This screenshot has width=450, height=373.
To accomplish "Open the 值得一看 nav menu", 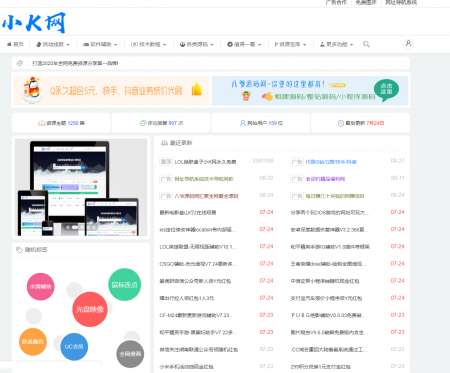I will [244, 44].
